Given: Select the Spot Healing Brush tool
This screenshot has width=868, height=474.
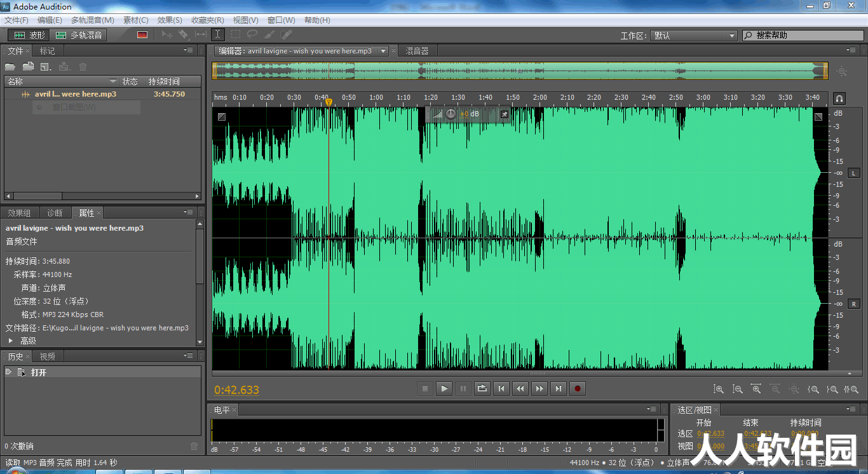Looking at the screenshot, I should pos(287,34).
